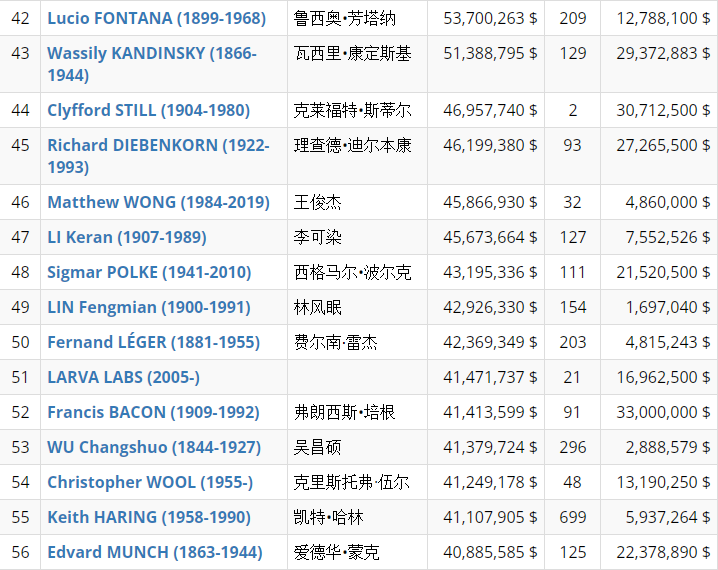This screenshot has height=570, width=718.
Task: Select the Chinese name 凯特·哈林
Action: (328, 517)
